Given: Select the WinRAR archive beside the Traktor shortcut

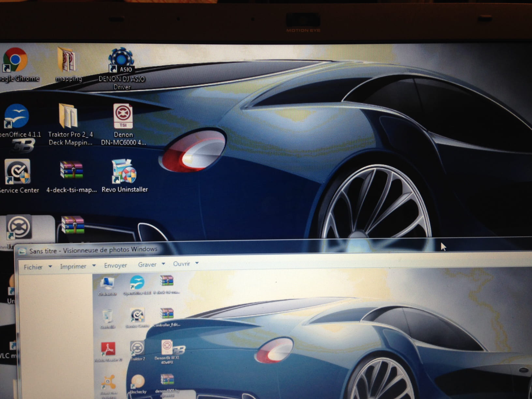Looking at the screenshot, I should (x=72, y=225).
